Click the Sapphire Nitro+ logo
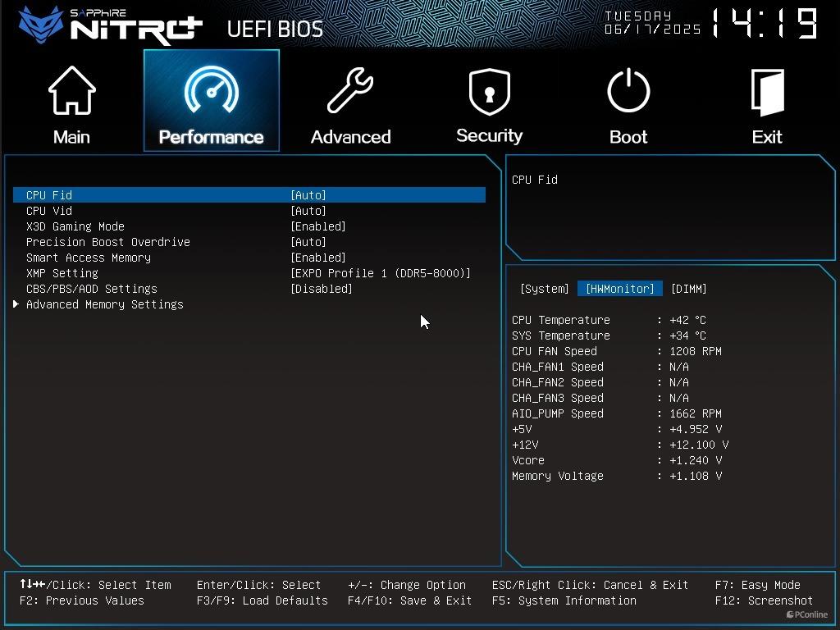The height and width of the screenshot is (630, 840). click(110, 25)
